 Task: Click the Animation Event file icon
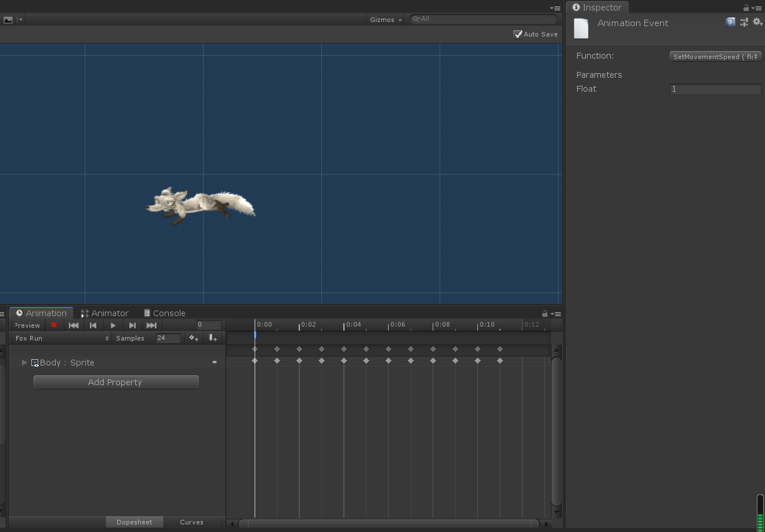(x=581, y=28)
